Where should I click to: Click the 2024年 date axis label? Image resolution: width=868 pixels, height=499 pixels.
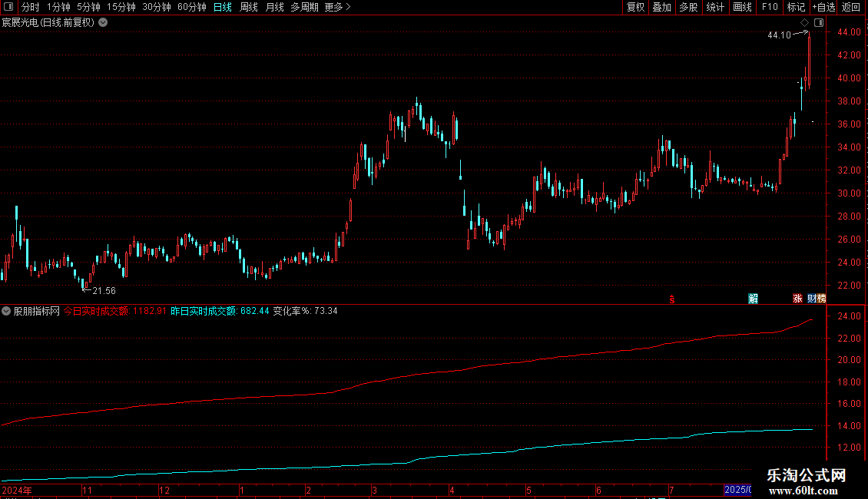coord(17,490)
